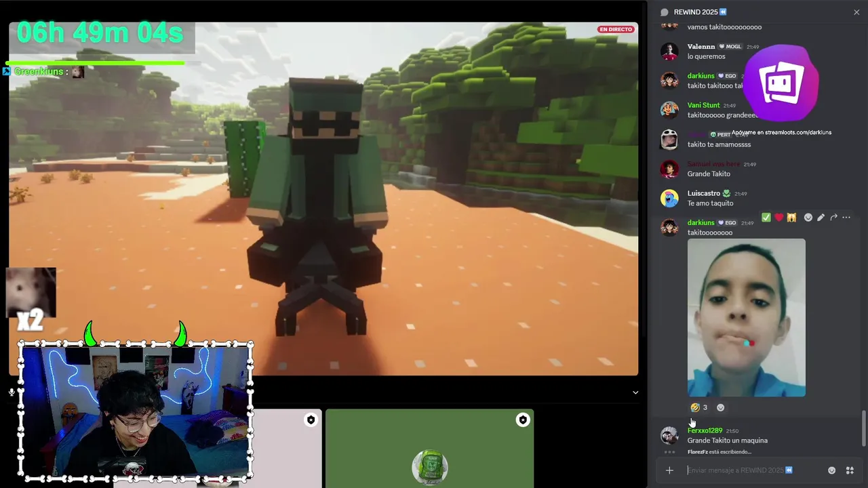Click the 21:50 timestamp beside Ferxxo1289
Viewport: 868px width, 488px height.
[x=732, y=431]
